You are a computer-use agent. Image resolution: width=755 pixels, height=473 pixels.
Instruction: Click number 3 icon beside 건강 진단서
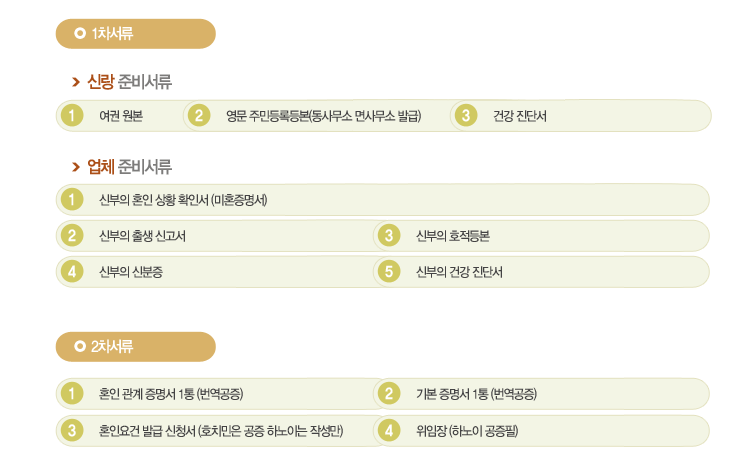(465, 116)
